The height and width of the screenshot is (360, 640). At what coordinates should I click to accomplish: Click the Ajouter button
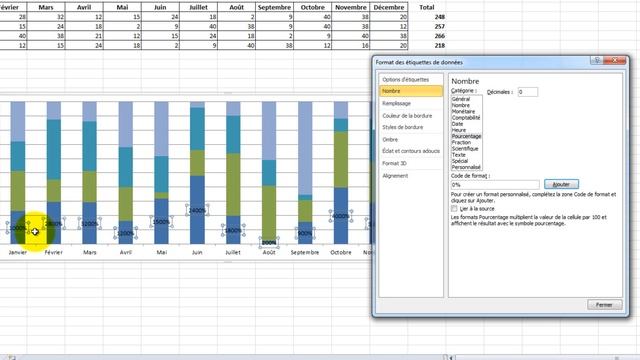pyautogui.click(x=561, y=184)
